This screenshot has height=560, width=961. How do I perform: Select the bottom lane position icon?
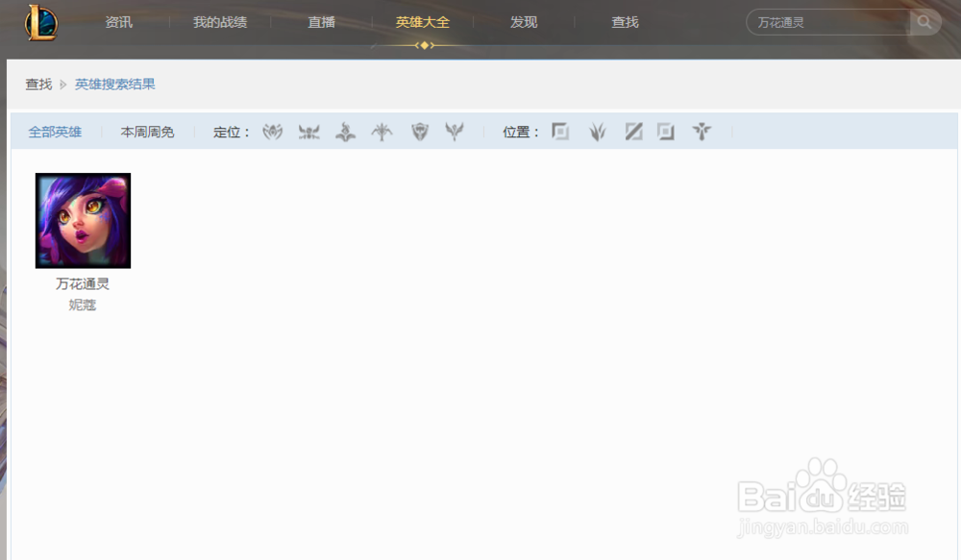point(666,132)
